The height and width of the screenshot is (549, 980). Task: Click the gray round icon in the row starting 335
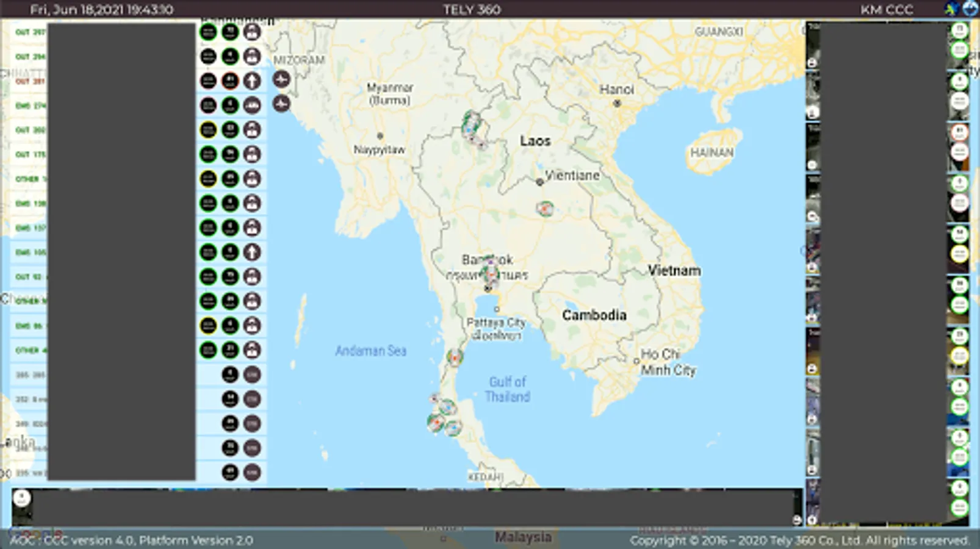[x=252, y=472]
